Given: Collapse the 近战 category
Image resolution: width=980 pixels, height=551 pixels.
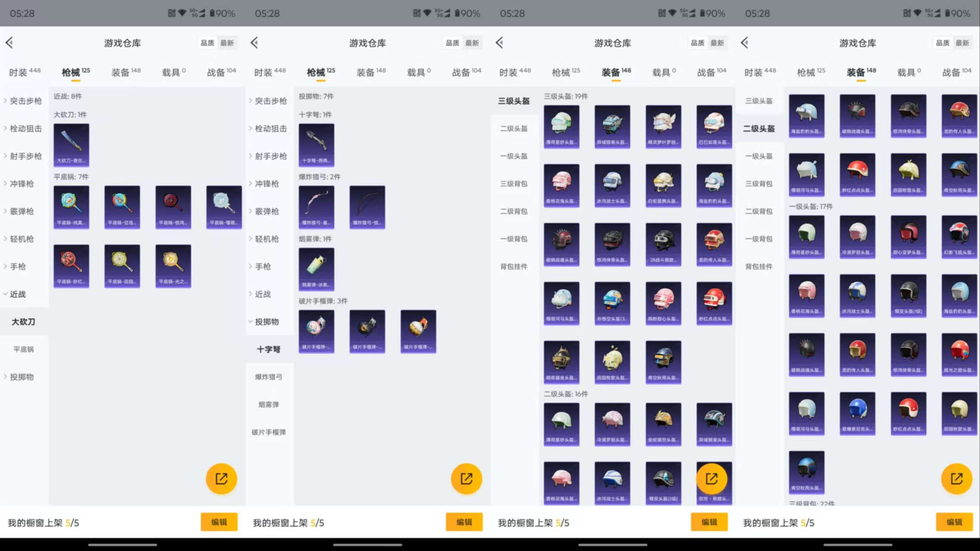Looking at the screenshot, I should click(x=17, y=294).
